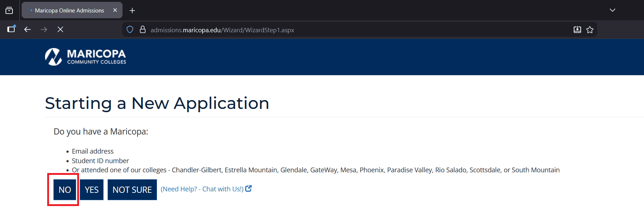Click the external link icon beside chat link

(x=248, y=188)
